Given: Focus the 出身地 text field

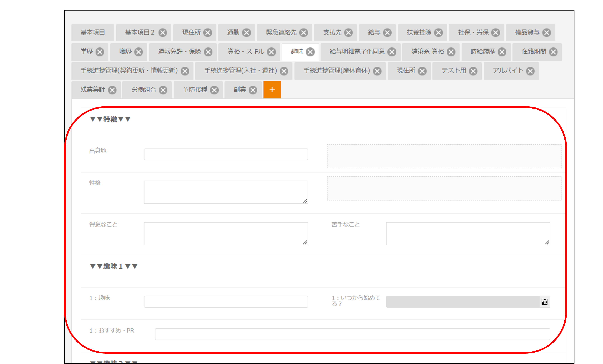Looking at the screenshot, I should click(226, 154).
